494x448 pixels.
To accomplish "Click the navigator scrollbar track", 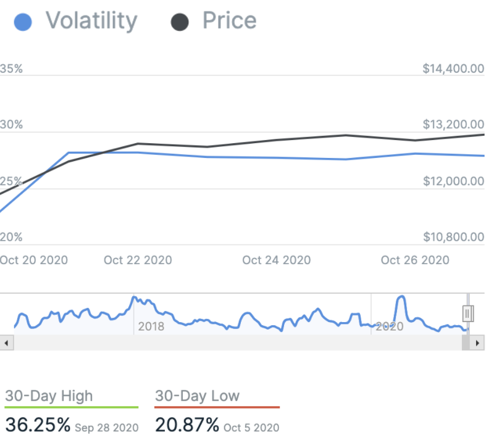I will click(x=235, y=343).
